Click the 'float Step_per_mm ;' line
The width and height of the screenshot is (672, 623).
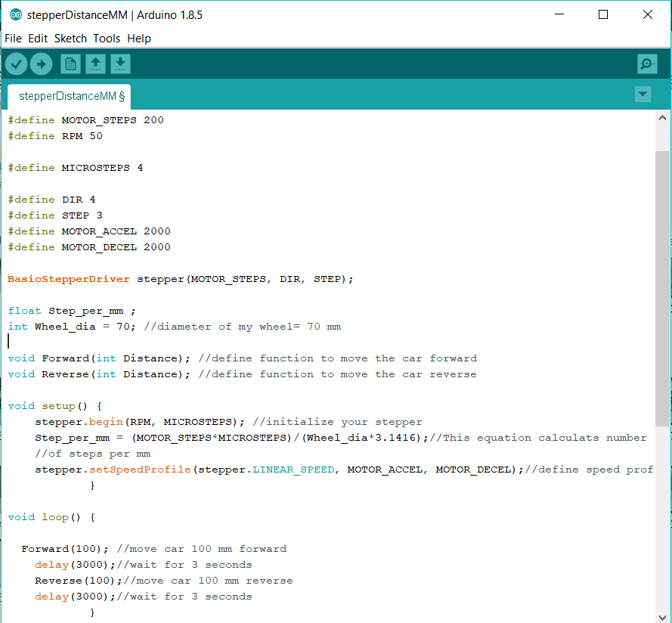click(72, 311)
